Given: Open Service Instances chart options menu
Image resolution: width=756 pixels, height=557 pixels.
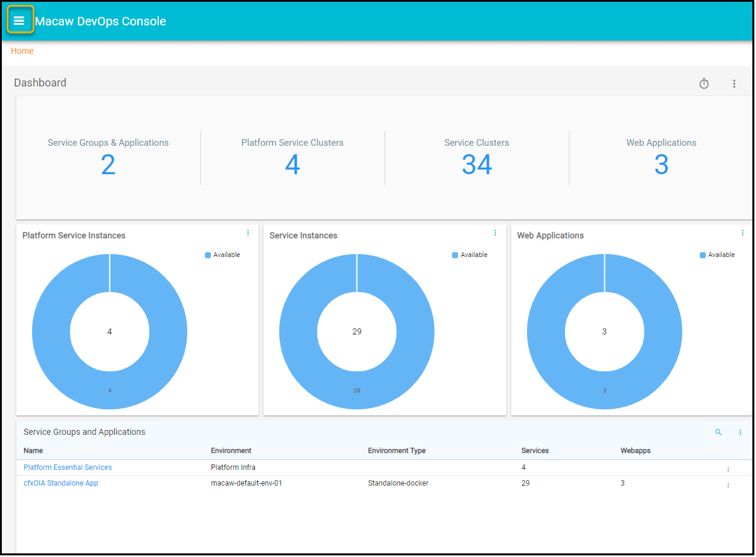Looking at the screenshot, I should [x=495, y=233].
